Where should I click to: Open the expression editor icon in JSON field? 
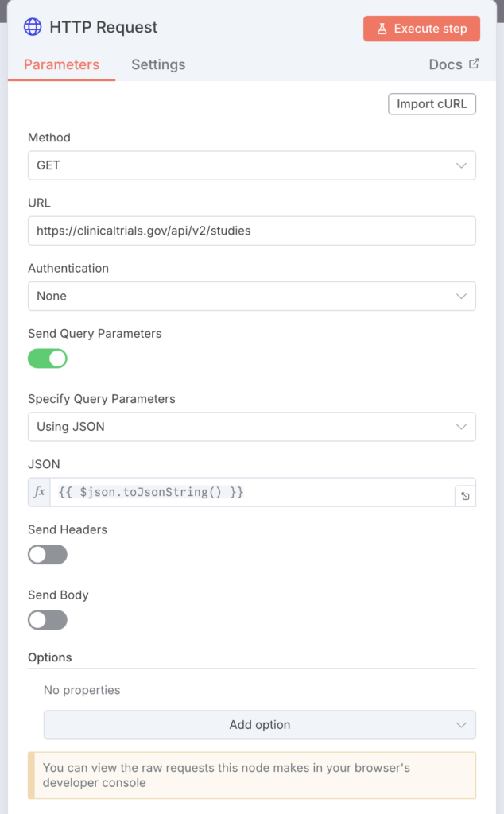pyautogui.click(x=465, y=497)
